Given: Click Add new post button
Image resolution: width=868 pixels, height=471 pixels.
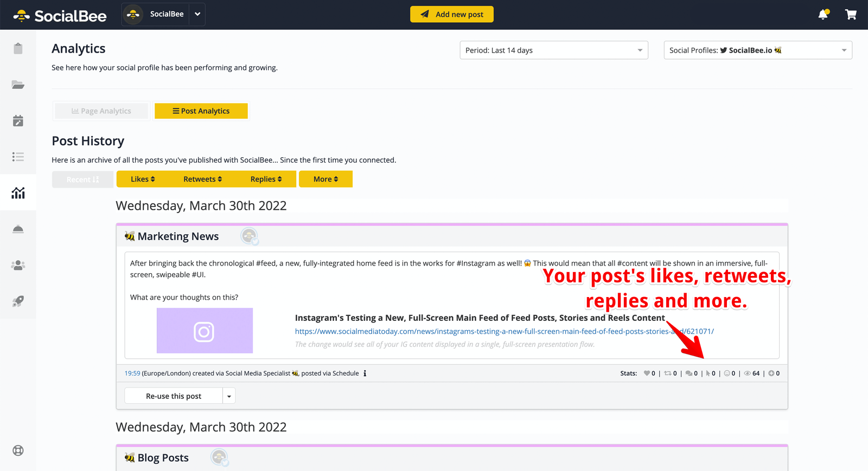Looking at the screenshot, I should [x=452, y=14].
